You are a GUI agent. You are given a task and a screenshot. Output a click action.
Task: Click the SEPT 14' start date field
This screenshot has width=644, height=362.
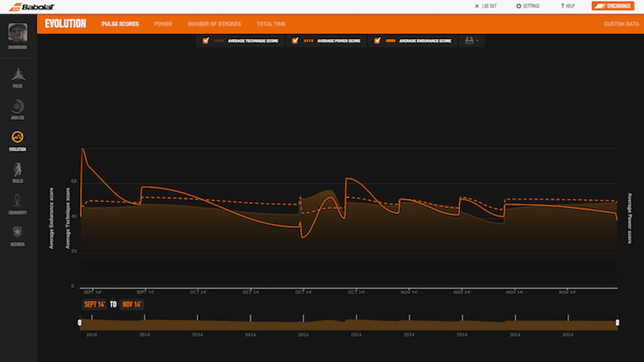[x=94, y=304]
